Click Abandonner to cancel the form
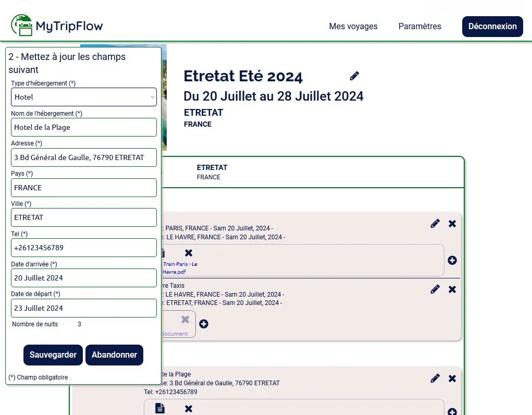Image resolution: width=532 pixels, height=415 pixels. tap(114, 355)
